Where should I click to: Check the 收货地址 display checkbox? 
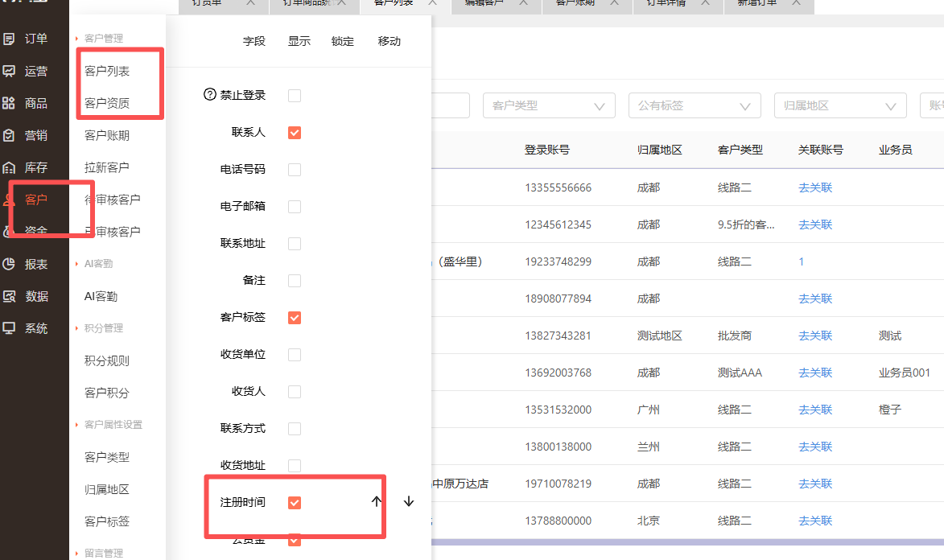[x=295, y=466]
